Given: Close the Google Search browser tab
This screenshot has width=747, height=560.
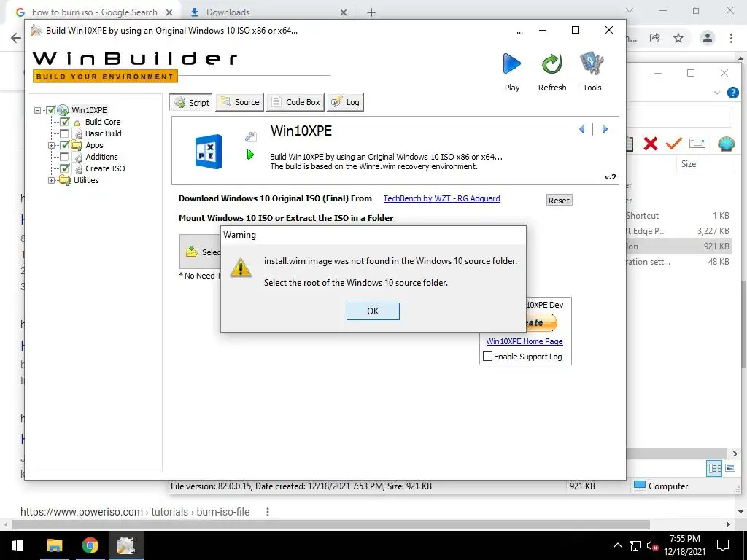Looking at the screenshot, I should 169,12.
